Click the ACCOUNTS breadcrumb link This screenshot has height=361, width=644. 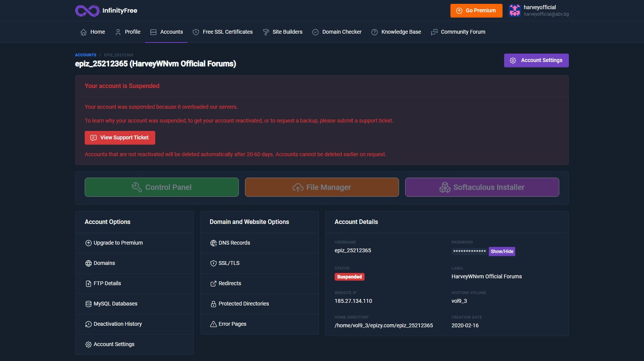pos(85,55)
